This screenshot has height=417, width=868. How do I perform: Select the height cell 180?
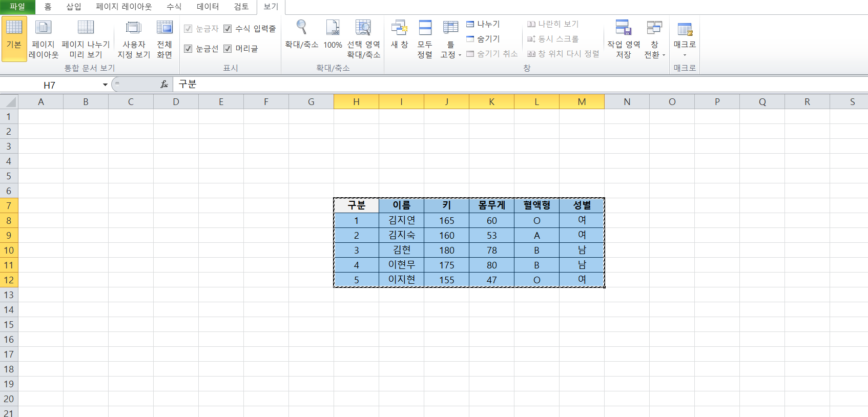[x=446, y=250]
